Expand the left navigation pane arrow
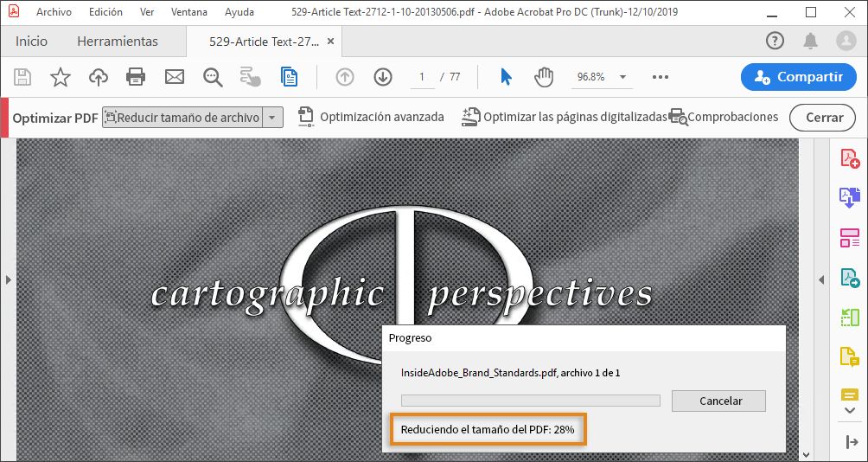The width and height of the screenshot is (868, 462). coord(8,280)
